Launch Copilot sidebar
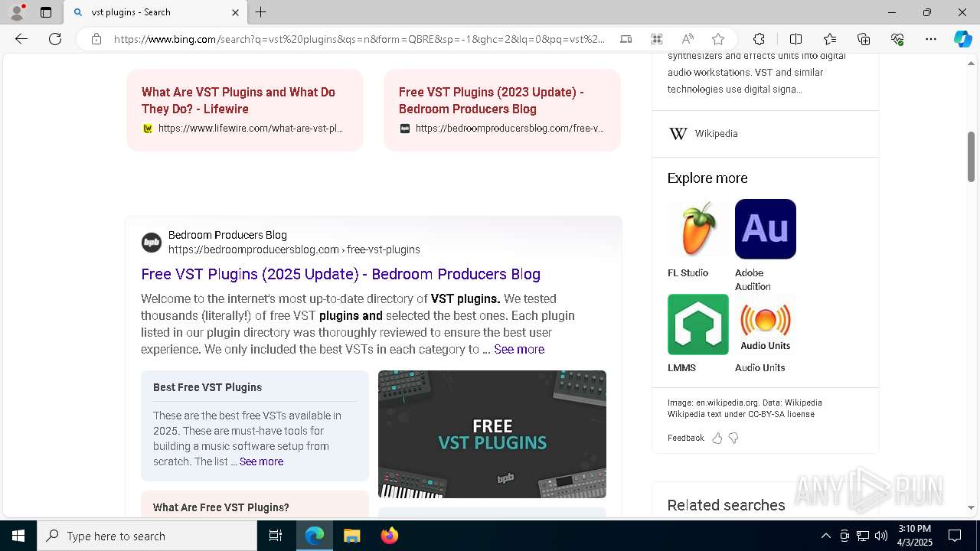 click(963, 39)
